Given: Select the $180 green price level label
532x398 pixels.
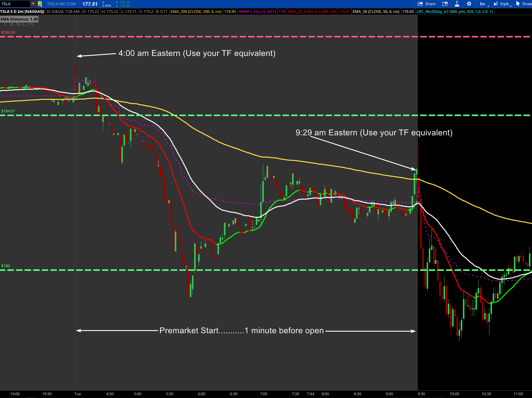Looking at the screenshot, I should (6, 266).
